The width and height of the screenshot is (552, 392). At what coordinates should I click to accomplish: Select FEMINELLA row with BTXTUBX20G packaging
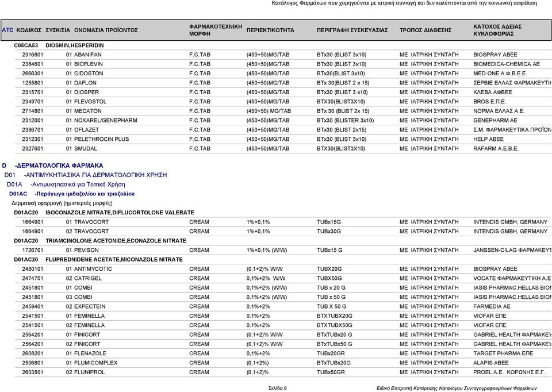(x=283, y=316)
